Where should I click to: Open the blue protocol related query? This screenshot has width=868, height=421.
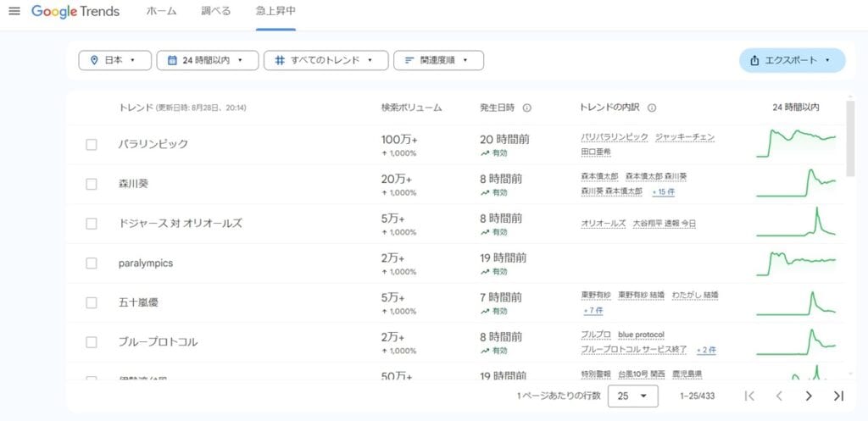[x=641, y=335]
